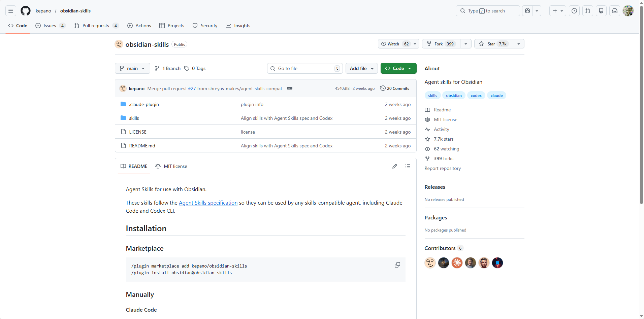The width and height of the screenshot is (644, 319).
Task: Copy the marketplace install commands
Action: [397, 265]
